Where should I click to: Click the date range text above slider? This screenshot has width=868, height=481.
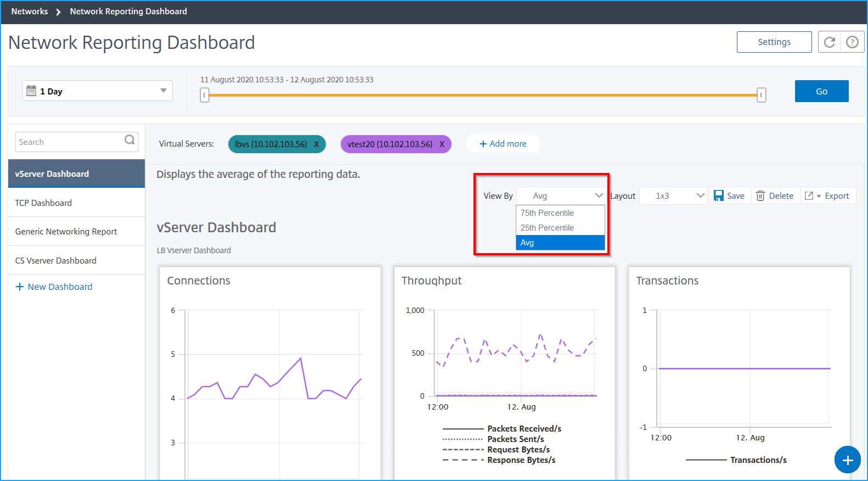tap(286, 80)
